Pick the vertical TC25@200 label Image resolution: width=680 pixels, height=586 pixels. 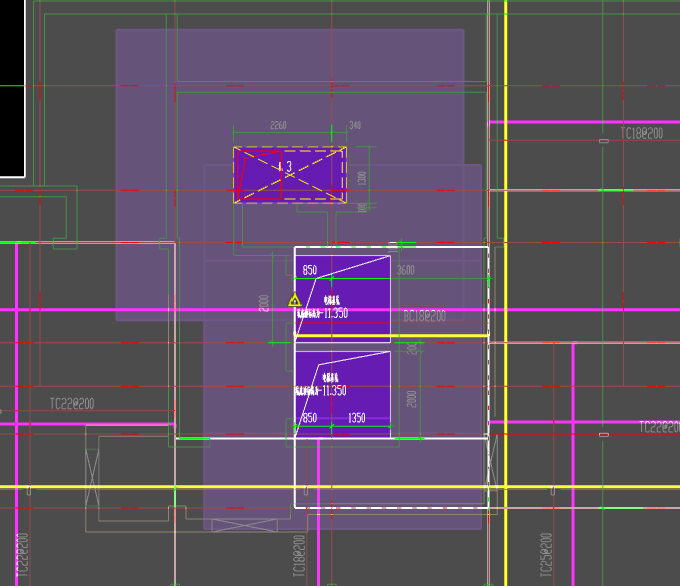(546, 555)
